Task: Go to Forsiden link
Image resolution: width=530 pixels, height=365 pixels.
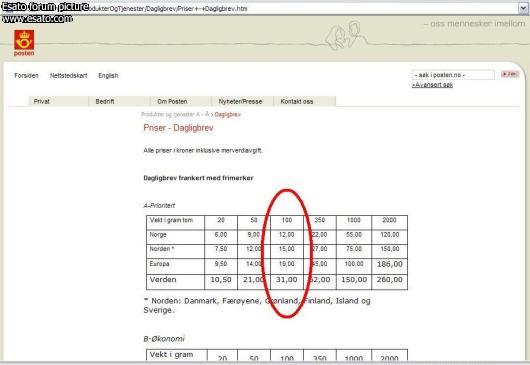Action: [x=26, y=76]
